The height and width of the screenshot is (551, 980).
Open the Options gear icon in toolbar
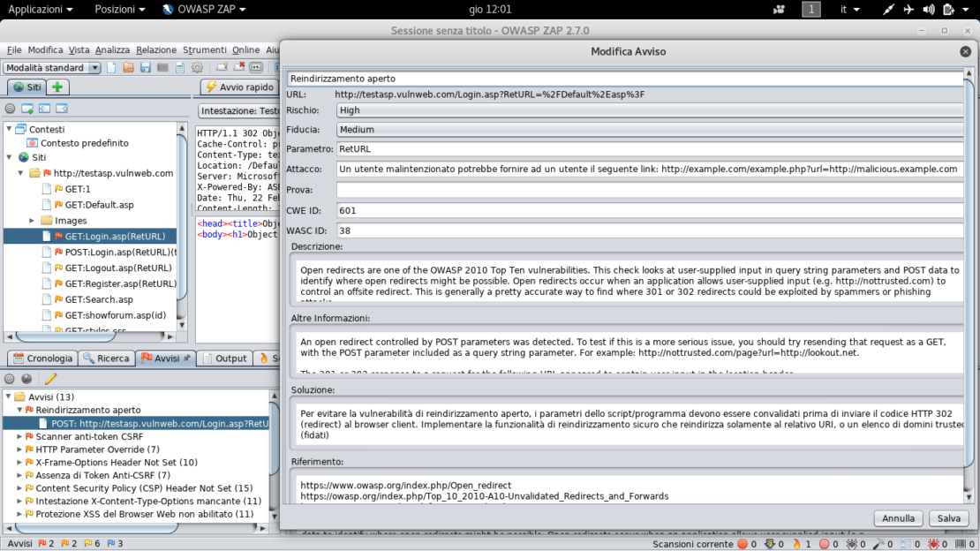pyautogui.click(x=198, y=67)
